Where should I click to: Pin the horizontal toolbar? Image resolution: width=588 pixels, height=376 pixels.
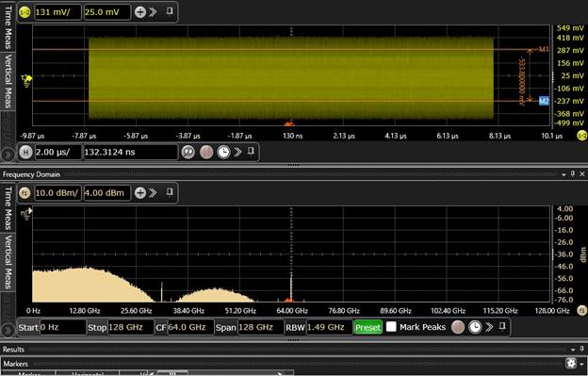pos(251,151)
